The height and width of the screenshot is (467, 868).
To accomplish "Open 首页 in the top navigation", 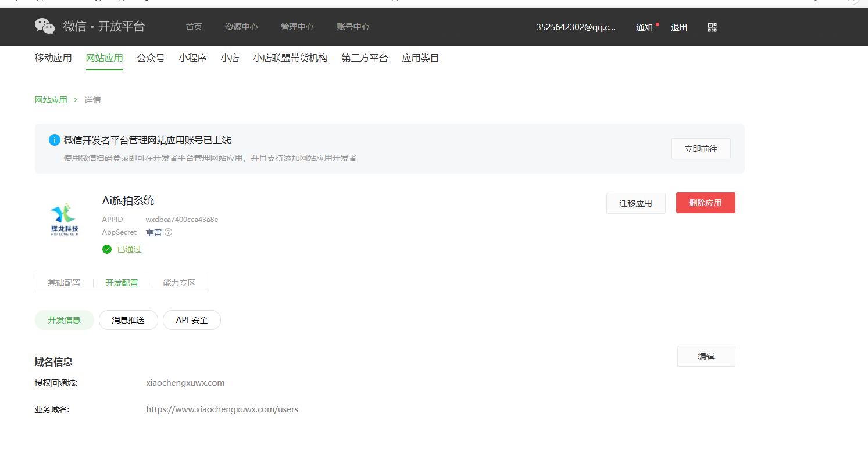I will click(194, 27).
